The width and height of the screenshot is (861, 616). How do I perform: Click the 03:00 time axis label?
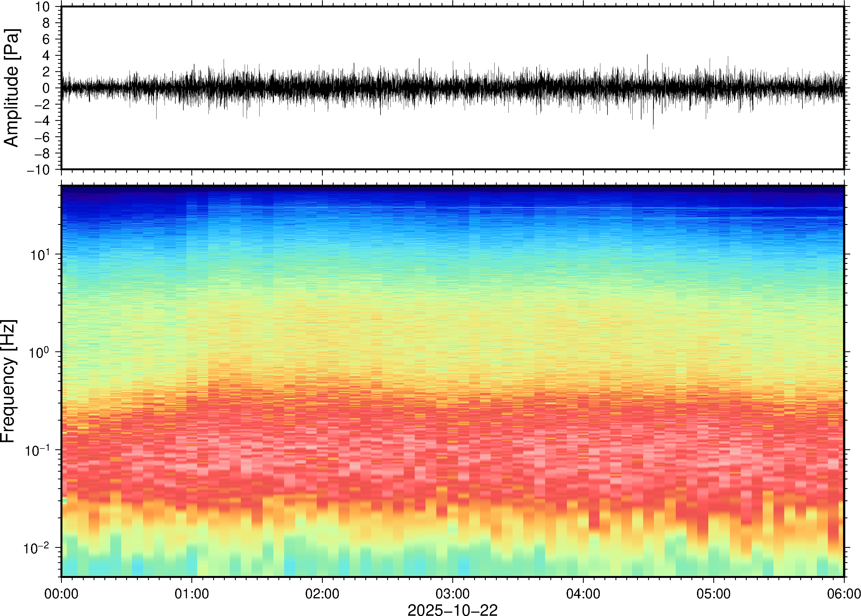point(452,594)
